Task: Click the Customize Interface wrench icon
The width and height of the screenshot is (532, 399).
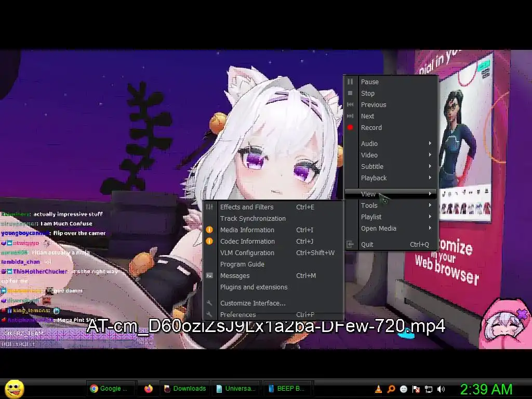Action: pyautogui.click(x=209, y=303)
